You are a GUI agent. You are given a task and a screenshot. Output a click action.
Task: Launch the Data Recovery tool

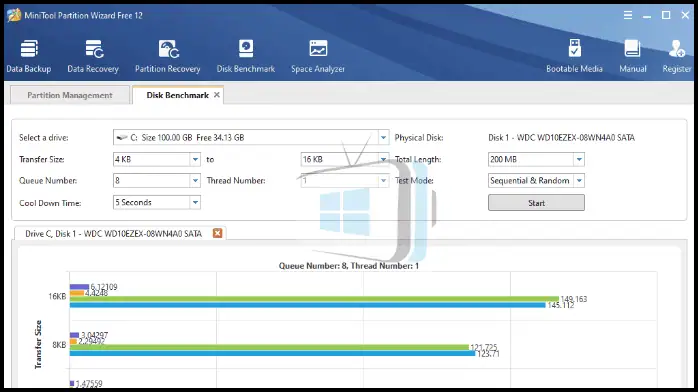(93, 57)
